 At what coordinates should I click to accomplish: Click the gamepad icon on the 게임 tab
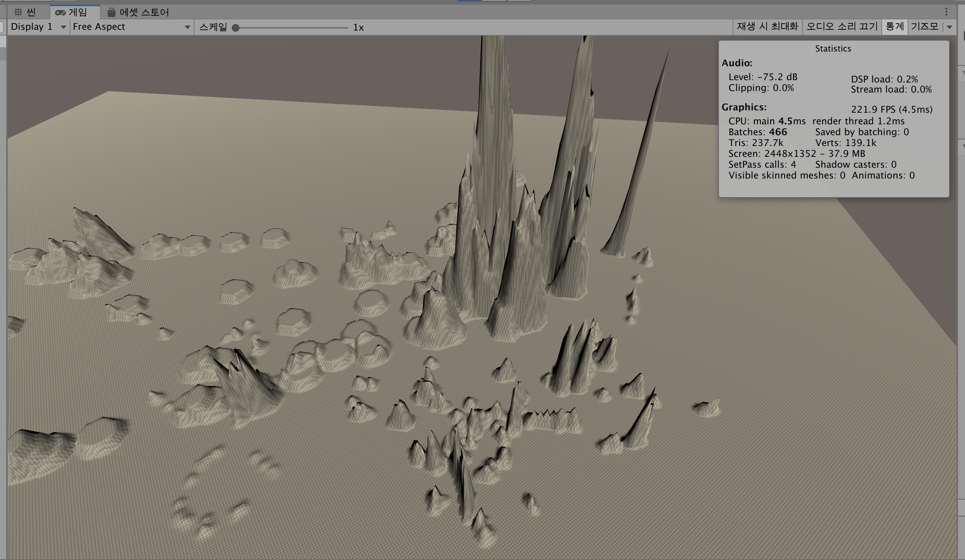[60, 12]
